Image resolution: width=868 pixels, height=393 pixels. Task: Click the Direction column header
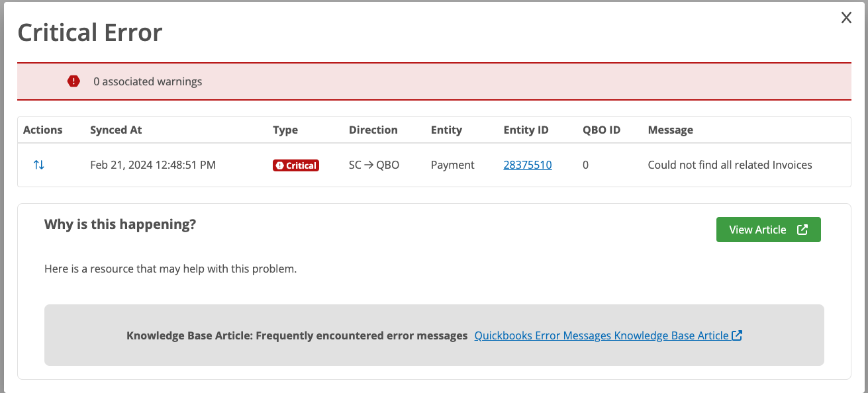click(x=373, y=130)
